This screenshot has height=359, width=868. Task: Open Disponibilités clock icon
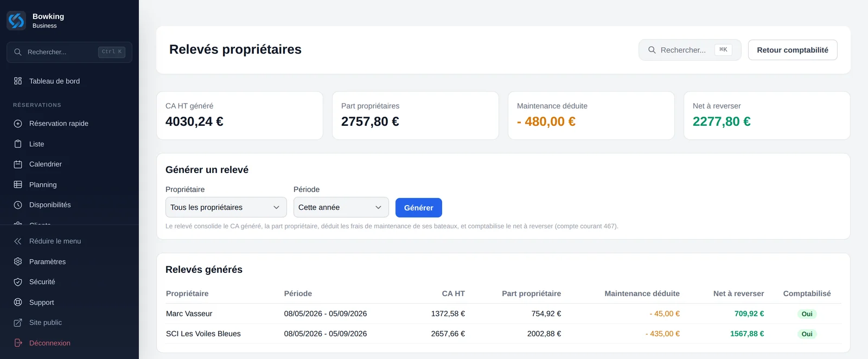tap(18, 205)
